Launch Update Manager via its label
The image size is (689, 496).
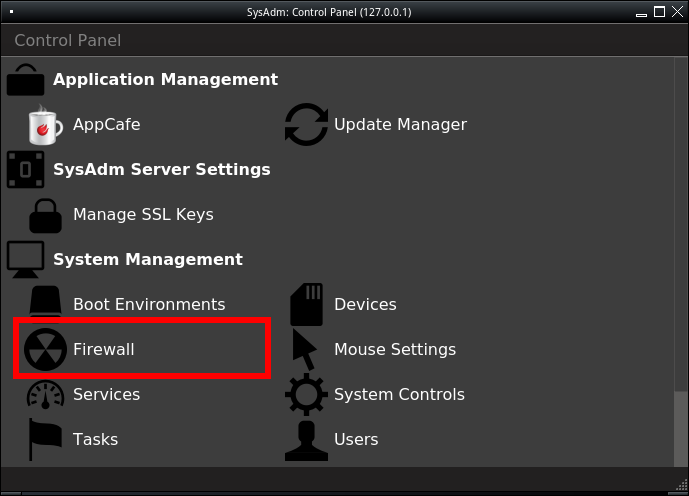click(x=400, y=124)
